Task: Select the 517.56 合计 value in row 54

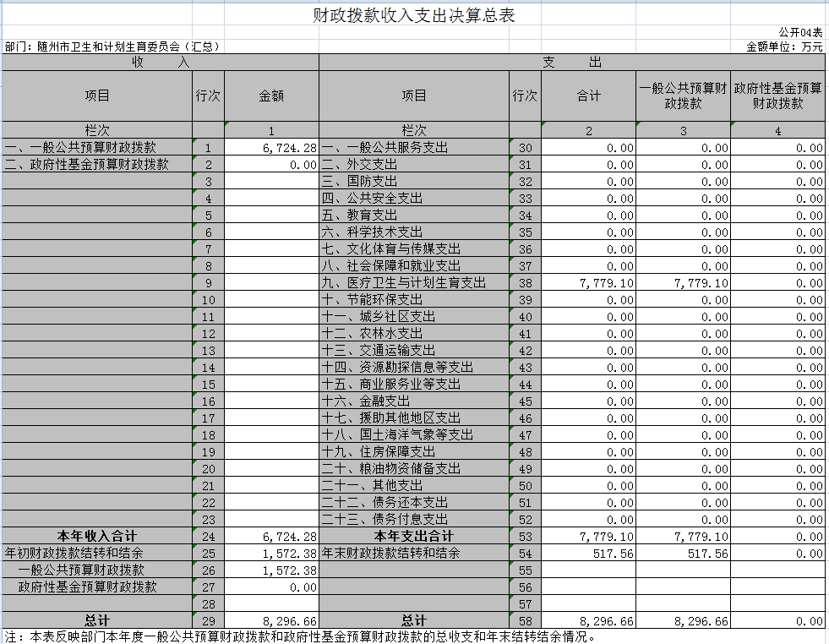Action: click(x=614, y=554)
